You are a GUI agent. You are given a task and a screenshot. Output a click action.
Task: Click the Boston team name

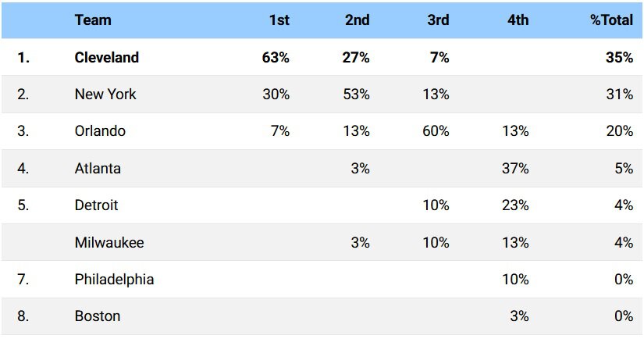click(98, 316)
